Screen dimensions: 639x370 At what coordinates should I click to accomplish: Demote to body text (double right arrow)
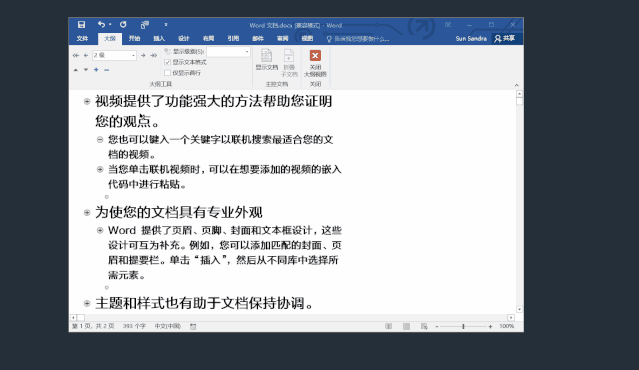point(154,55)
